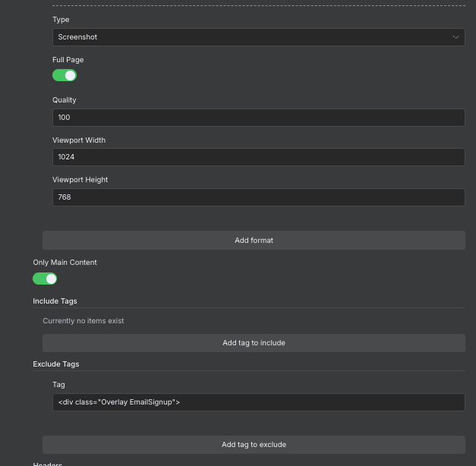Click Add tag to exclude
The width and height of the screenshot is (476, 466).
click(x=254, y=445)
